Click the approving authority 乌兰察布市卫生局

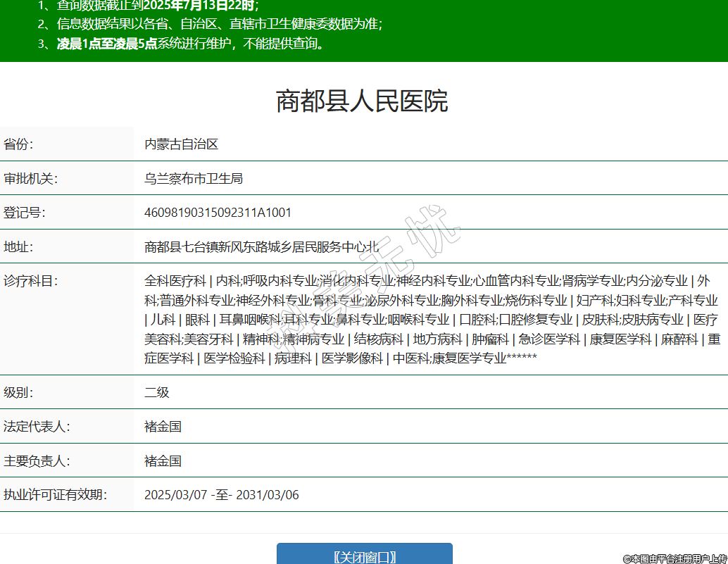[194, 179]
